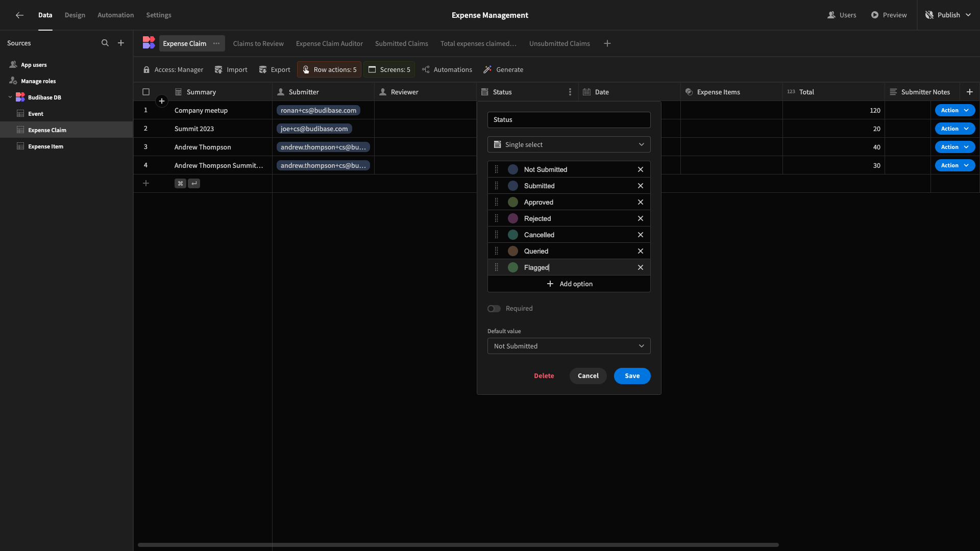Open the Submitted Claims view
The image size is (980, 551).
point(402,43)
